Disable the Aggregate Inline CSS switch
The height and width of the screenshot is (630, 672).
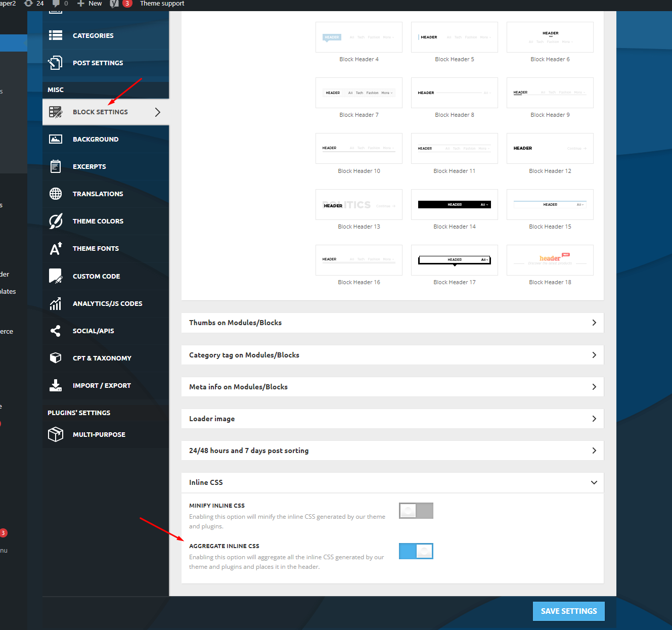coord(416,551)
